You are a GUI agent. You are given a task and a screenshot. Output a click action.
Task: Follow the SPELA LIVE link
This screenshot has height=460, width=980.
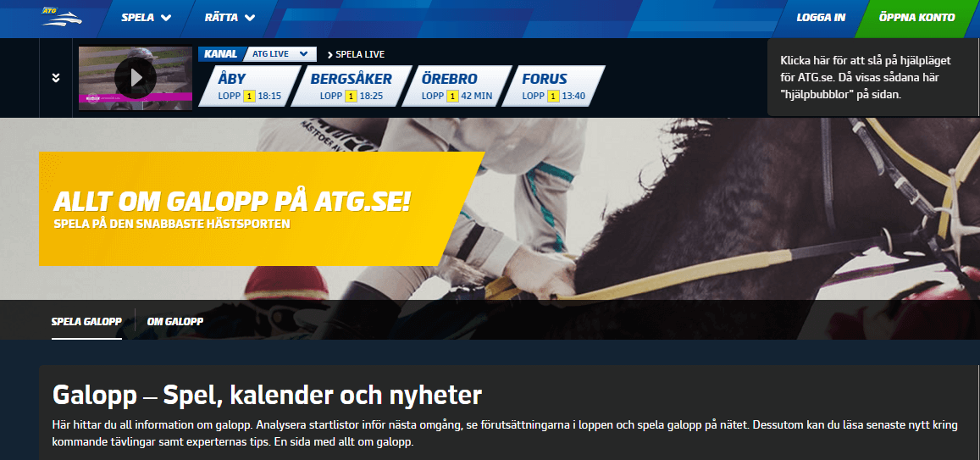(x=356, y=54)
